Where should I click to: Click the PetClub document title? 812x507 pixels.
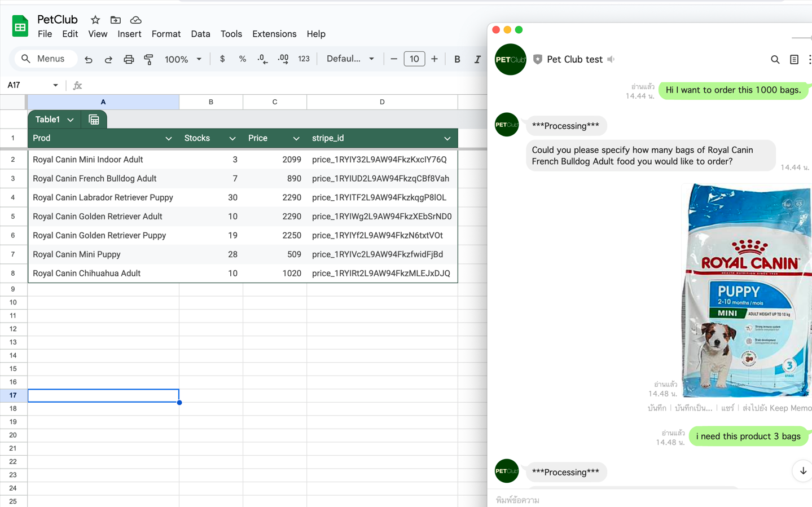click(x=57, y=20)
